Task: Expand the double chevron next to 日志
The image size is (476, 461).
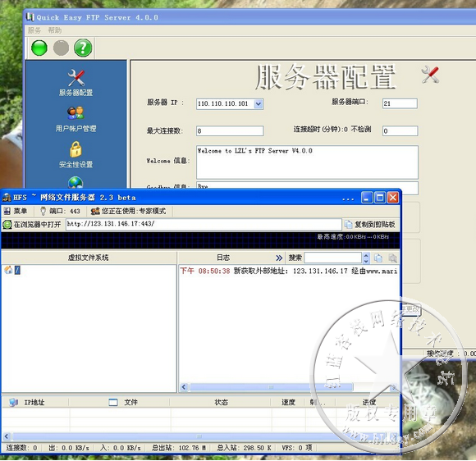Action: click(x=279, y=258)
